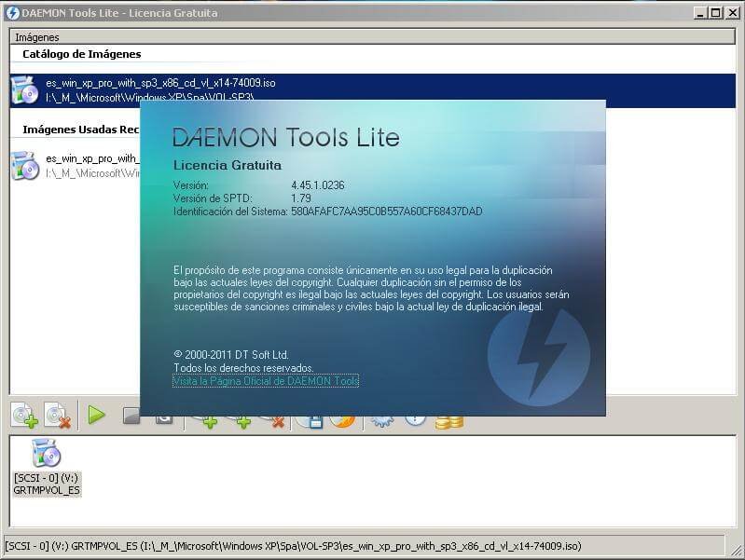The width and height of the screenshot is (745, 560).
Task: Click the file name es_win_xp_pro_with_sp3_x86_cd_vl_x14-74009.iso in the catalog
Action: point(160,83)
